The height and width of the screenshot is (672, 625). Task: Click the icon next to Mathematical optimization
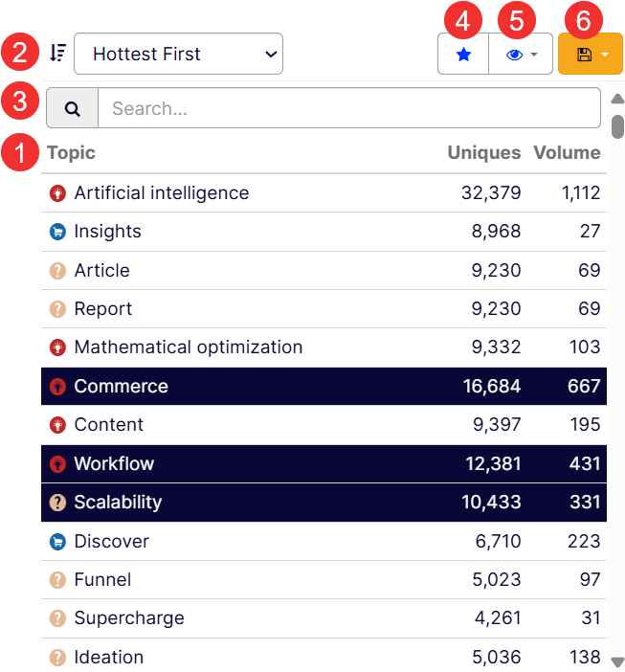click(57, 347)
